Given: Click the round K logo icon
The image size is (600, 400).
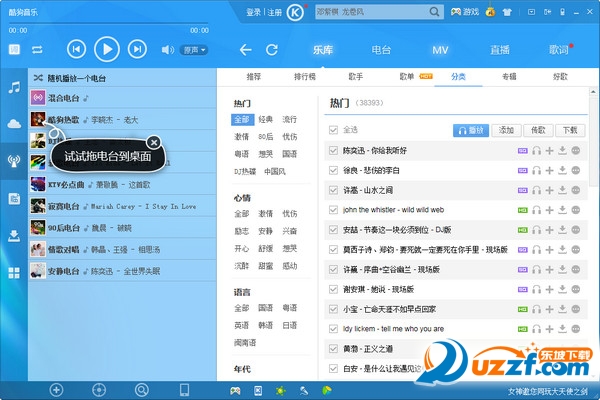Looking at the screenshot, I should [x=295, y=13].
